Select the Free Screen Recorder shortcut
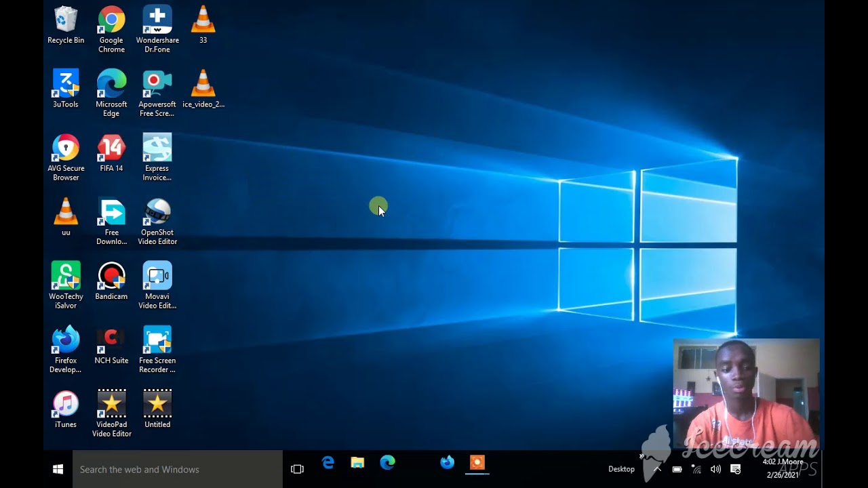This screenshot has width=868, height=488. pos(157,350)
